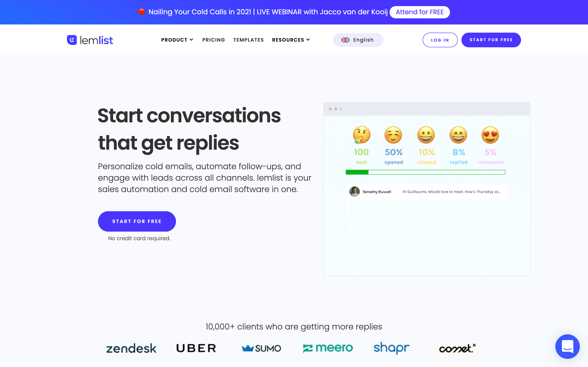Click the winking face emoji icon
The image size is (588, 367).
[393, 134]
